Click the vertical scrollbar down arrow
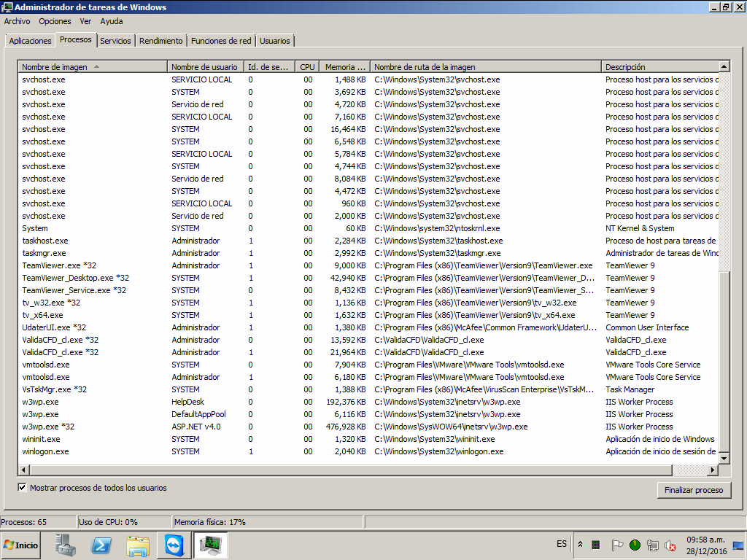This screenshot has width=747, height=560. click(724, 459)
